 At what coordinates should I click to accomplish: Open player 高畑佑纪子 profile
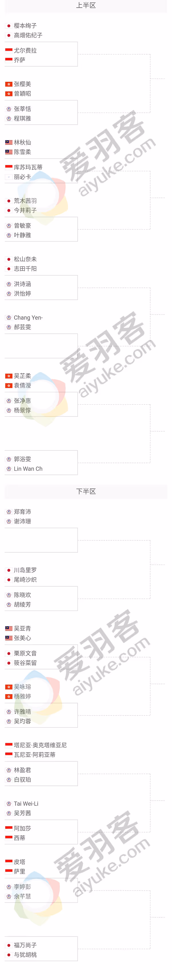pos(28,35)
